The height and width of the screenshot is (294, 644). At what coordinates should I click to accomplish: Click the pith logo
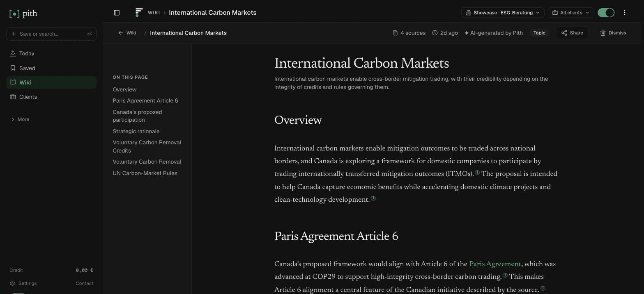[23, 14]
